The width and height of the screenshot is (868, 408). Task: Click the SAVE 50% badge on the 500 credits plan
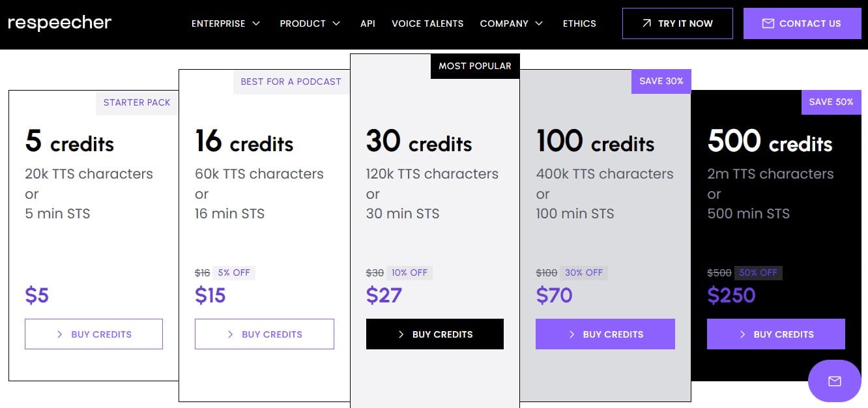pos(831,102)
